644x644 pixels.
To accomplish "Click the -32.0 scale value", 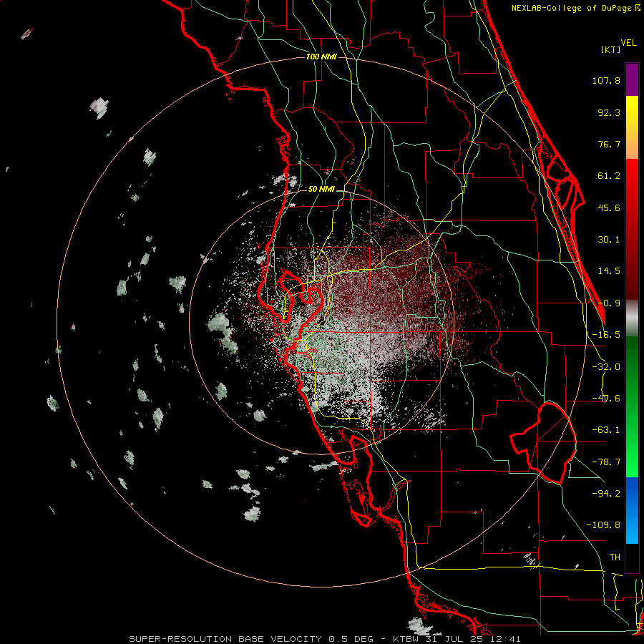I will pyautogui.click(x=606, y=367).
